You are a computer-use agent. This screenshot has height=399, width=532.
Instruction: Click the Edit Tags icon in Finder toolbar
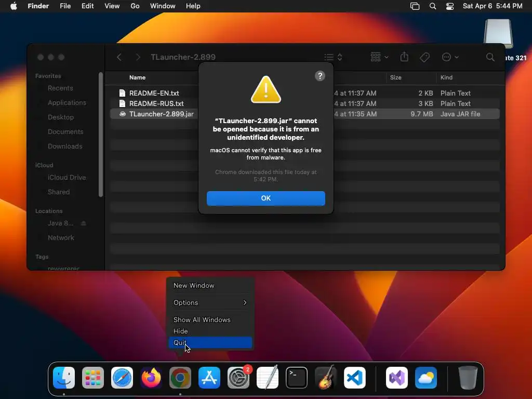point(425,57)
